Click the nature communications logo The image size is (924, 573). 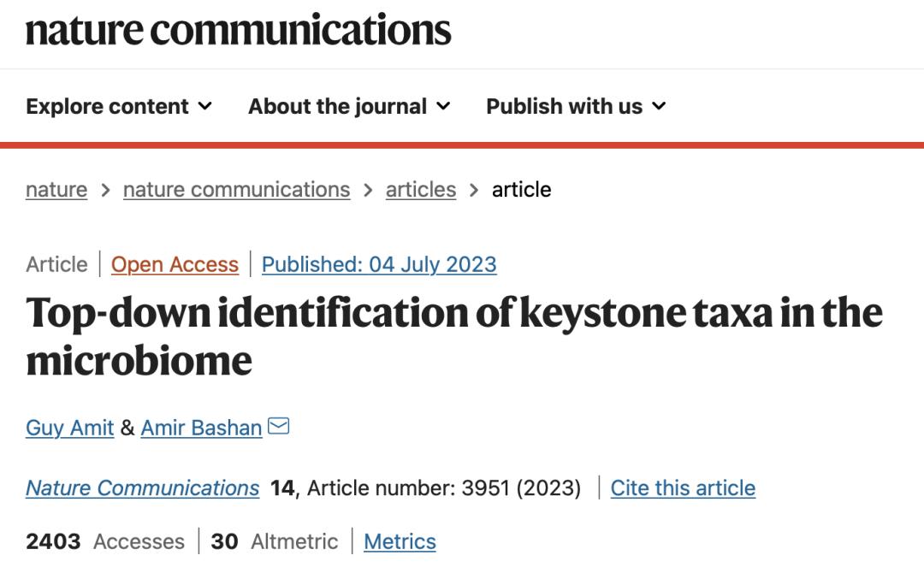238,32
